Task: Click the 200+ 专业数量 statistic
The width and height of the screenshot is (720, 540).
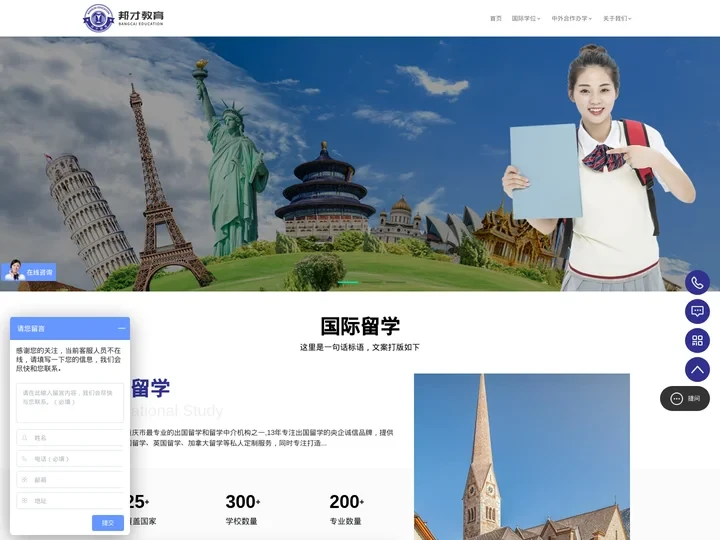Action: coord(346,509)
